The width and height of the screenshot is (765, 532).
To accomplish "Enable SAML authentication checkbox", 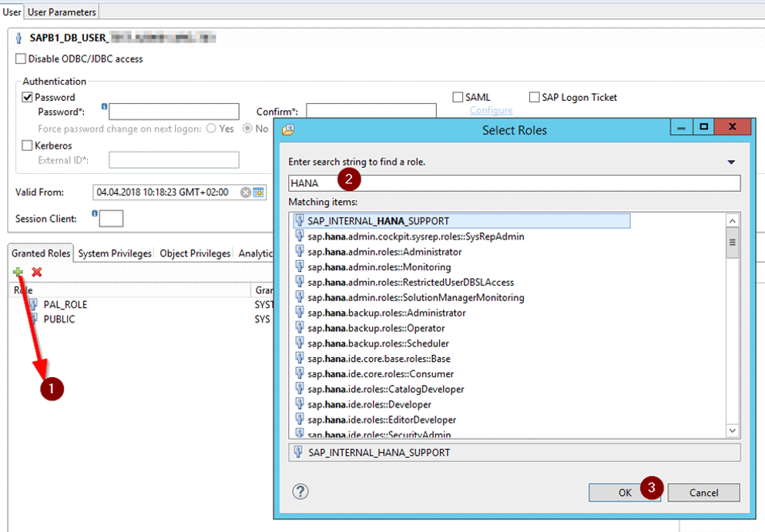I will [x=458, y=97].
